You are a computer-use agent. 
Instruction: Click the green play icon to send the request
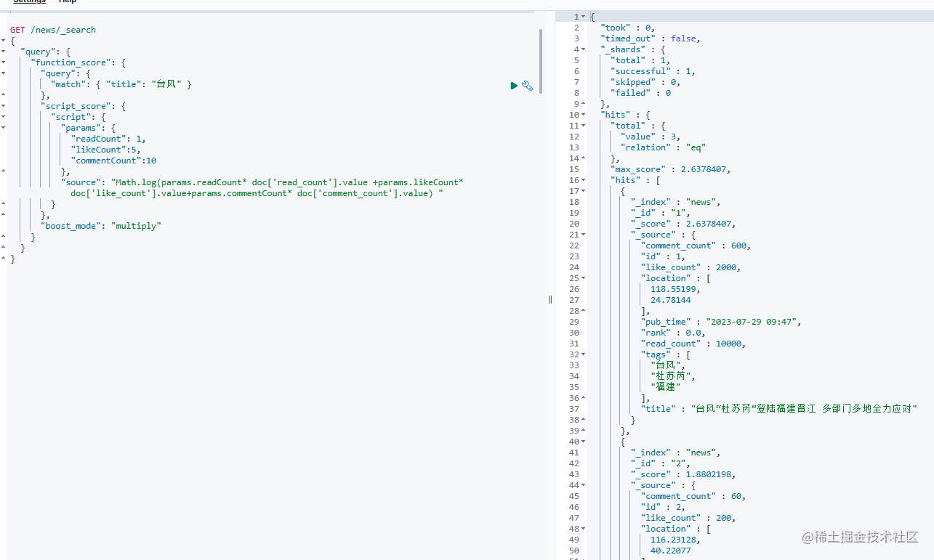tap(514, 85)
